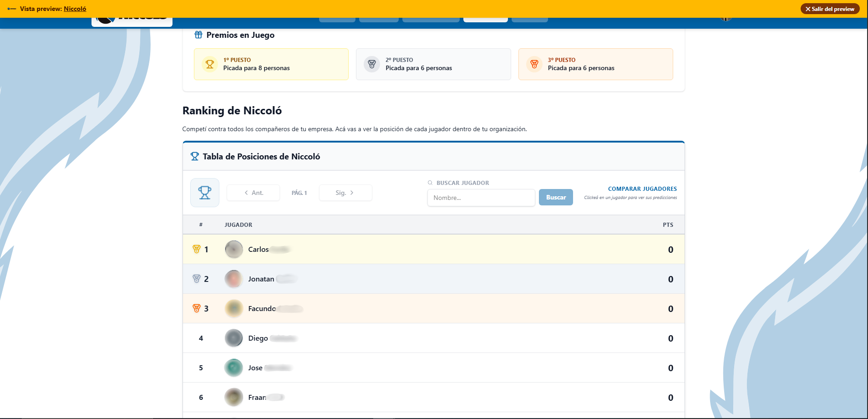The height and width of the screenshot is (419, 868).
Task: Click Diego's points value
Action: tap(670, 338)
